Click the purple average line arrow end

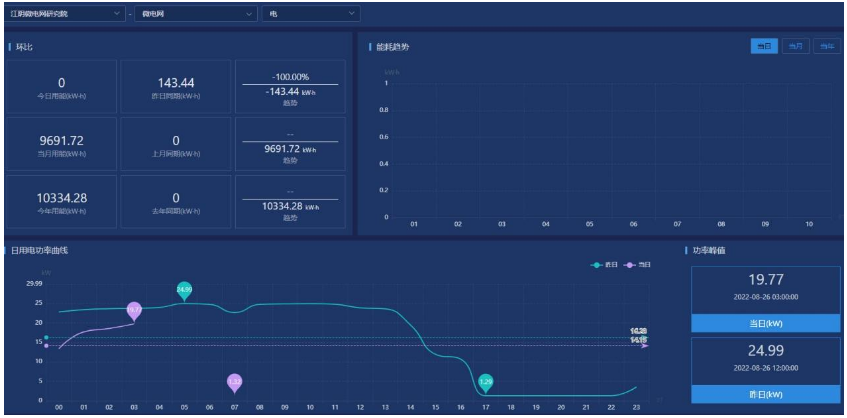644,346
